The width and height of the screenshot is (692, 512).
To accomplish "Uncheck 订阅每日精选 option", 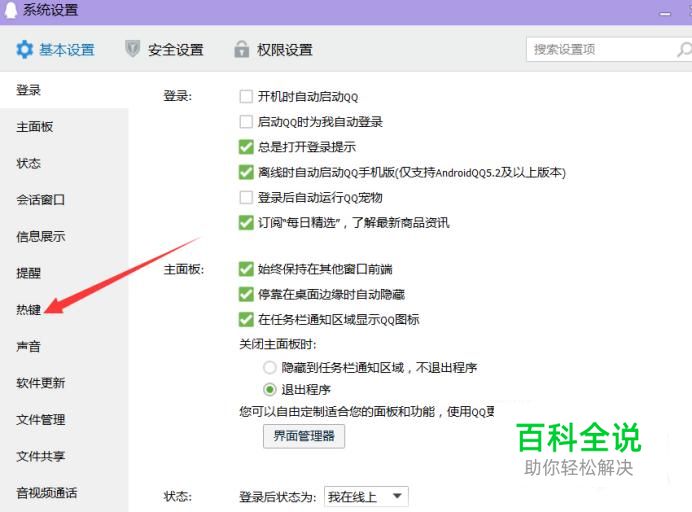I will pyautogui.click(x=246, y=222).
